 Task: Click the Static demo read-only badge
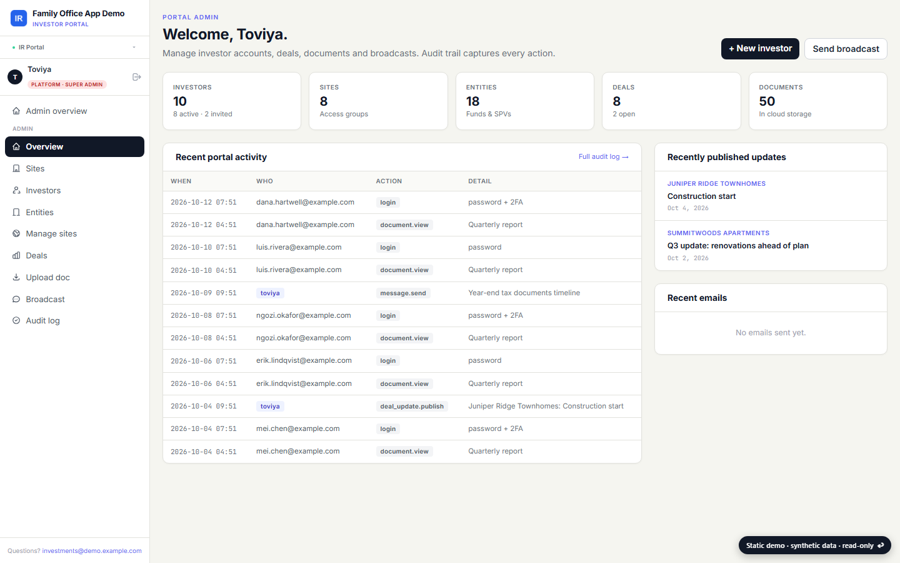point(814,545)
